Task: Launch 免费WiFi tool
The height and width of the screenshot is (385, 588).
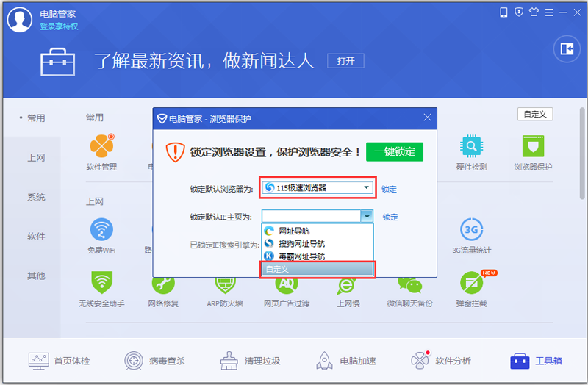Action: coord(101,229)
